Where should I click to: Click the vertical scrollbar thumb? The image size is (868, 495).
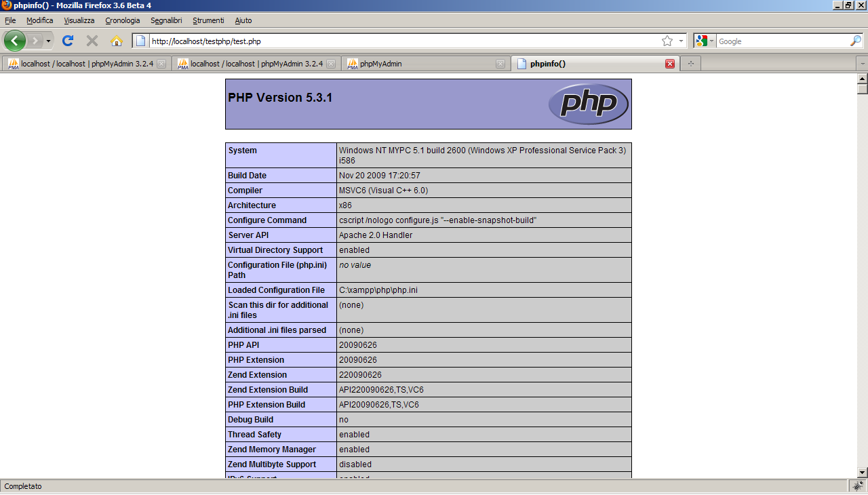pos(862,89)
